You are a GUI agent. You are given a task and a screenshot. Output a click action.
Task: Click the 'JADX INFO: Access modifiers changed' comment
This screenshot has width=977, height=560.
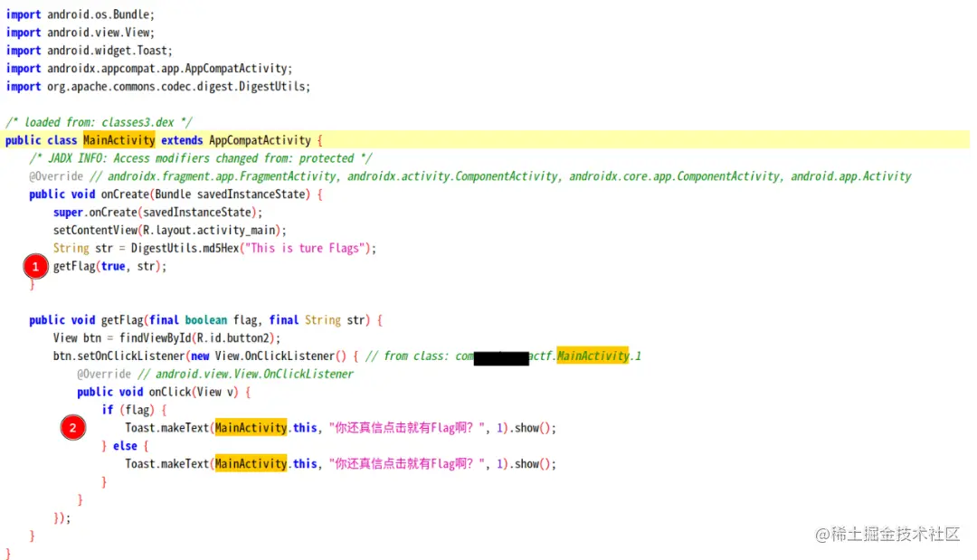[201, 158]
